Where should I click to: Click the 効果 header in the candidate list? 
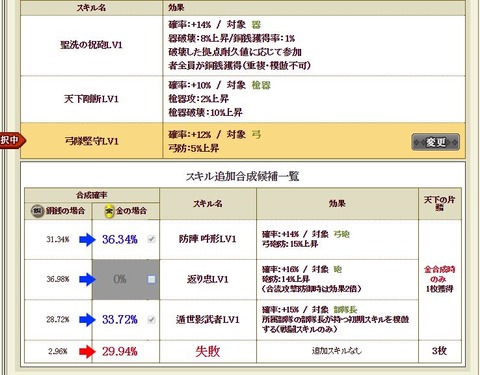pos(337,204)
